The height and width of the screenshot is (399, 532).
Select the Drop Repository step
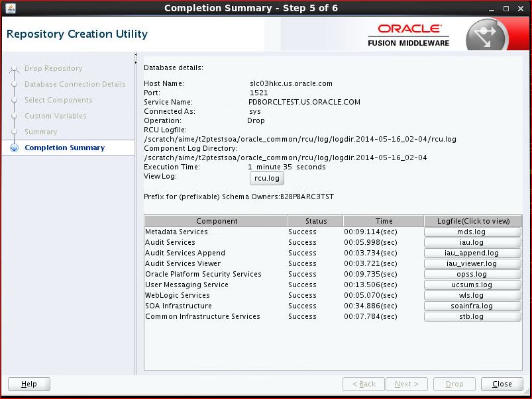point(53,68)
